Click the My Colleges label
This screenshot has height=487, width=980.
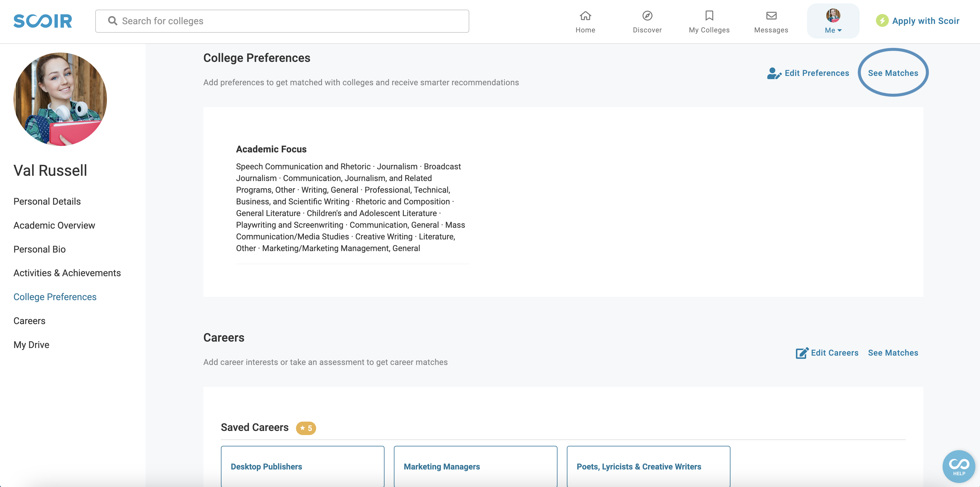(x=709, y=30)
